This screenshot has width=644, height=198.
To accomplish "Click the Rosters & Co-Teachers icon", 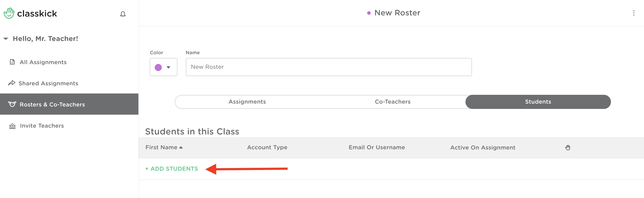I will [12, 104].
